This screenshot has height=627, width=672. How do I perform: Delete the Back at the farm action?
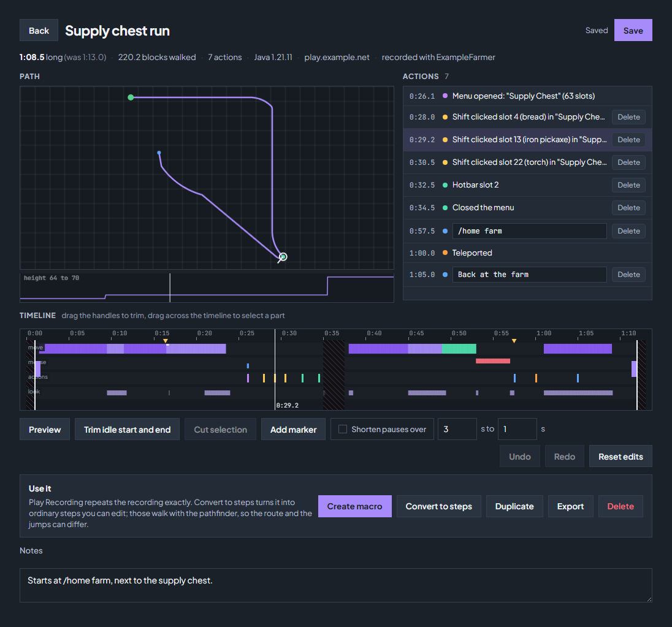628,275
